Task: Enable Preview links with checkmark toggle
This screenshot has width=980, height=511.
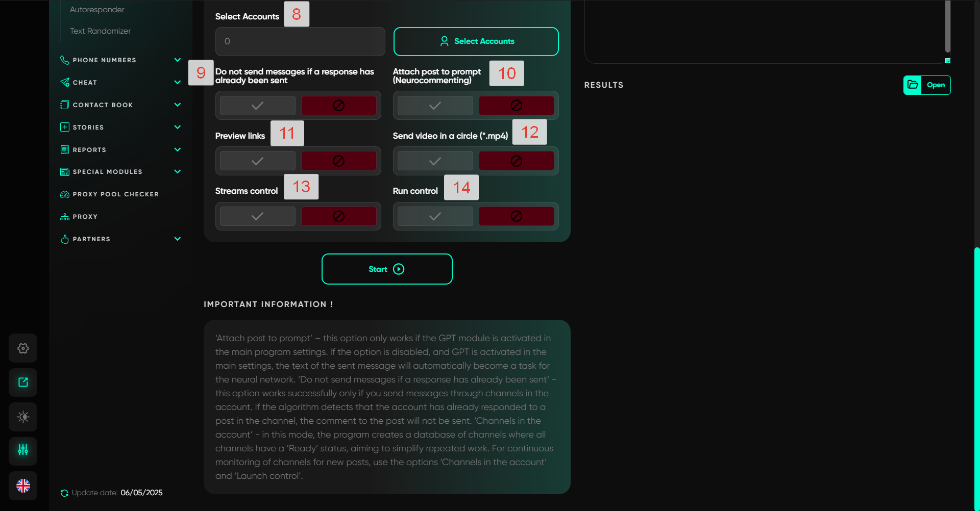Action: click(258, 161)
